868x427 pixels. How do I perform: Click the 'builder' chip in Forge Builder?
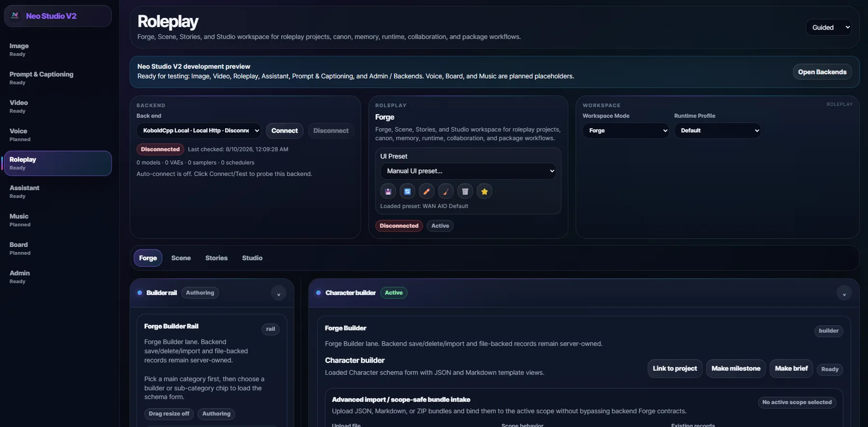(828, 331)
